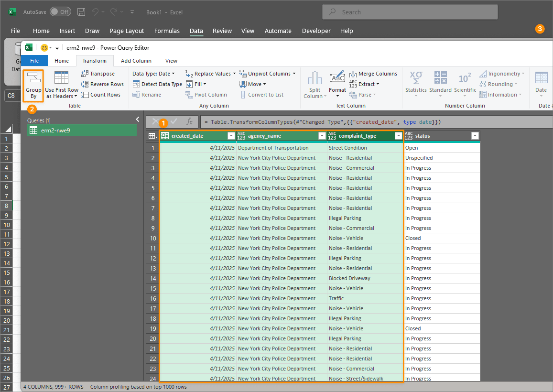Click Convert to List command
Screen dimensions: 553x392
[x=261, y=95]
